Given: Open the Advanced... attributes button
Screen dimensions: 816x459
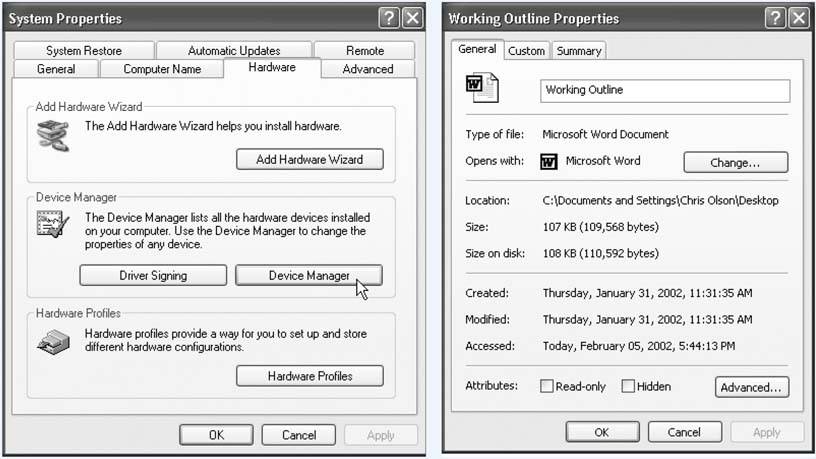Looking at the screenshot, I should pyautogui.click(x=751, y=387).
